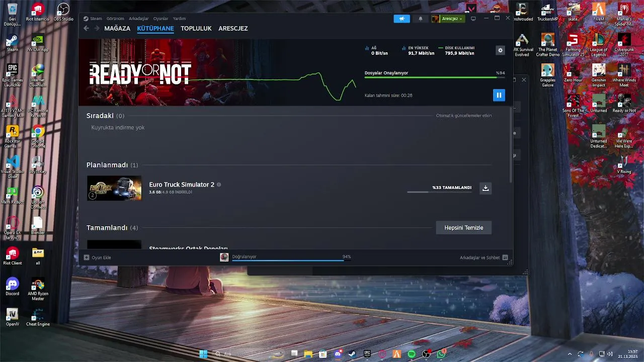The height and width of the screenshot is (362, 644).
Task: Open Farming Simulator 25 desktop shortcut
Action: click(x=573, y=45)
